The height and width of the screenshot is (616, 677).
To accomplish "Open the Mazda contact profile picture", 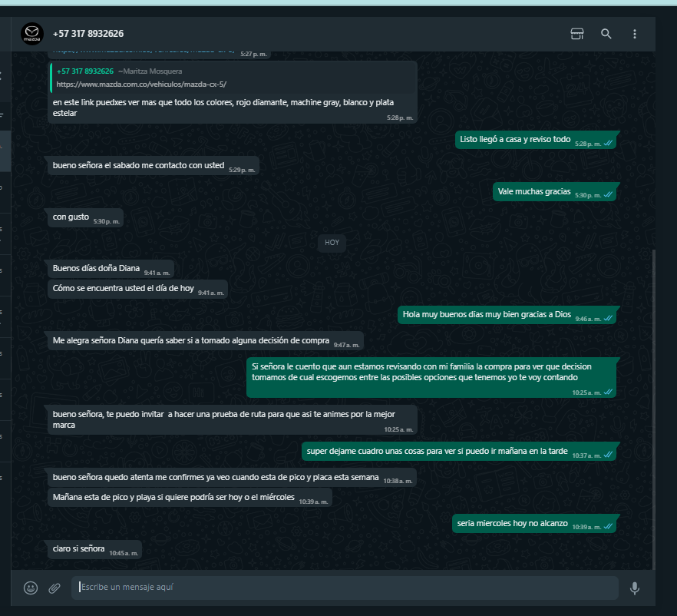I will (32, 34).
